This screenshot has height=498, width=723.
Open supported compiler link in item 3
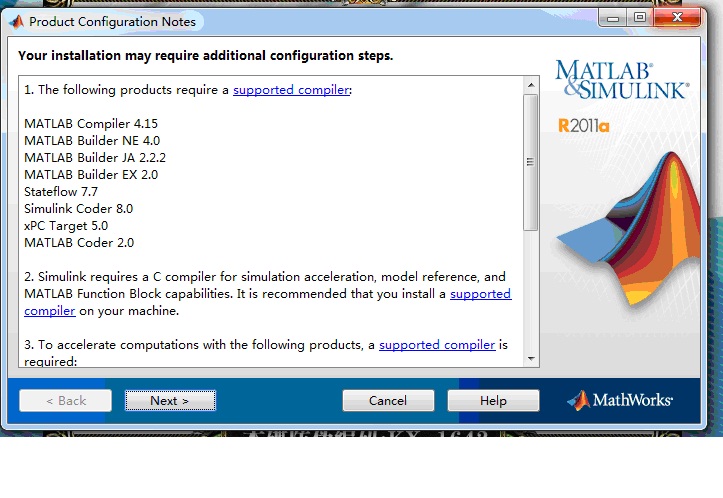437,345
